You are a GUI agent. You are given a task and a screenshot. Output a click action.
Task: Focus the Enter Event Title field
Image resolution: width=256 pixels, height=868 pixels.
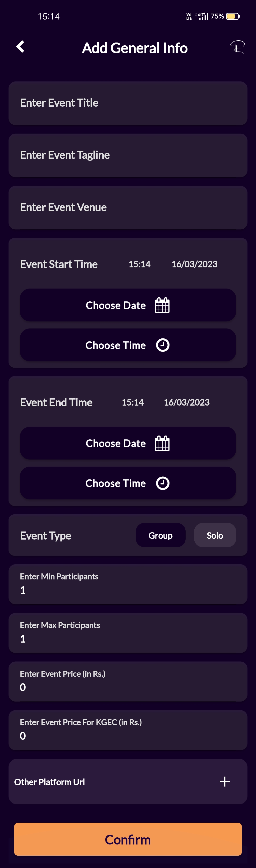(x=128, y=103)
